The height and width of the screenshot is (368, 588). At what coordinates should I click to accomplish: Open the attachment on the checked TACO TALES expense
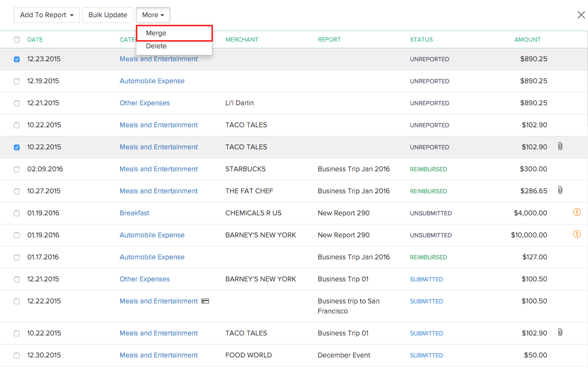560,147
